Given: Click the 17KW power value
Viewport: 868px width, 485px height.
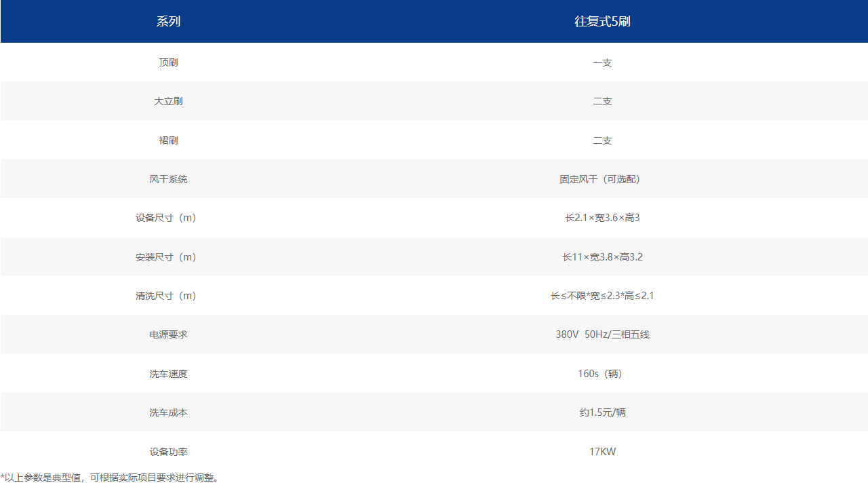Looking at the screenshot, I should [602, 452].
